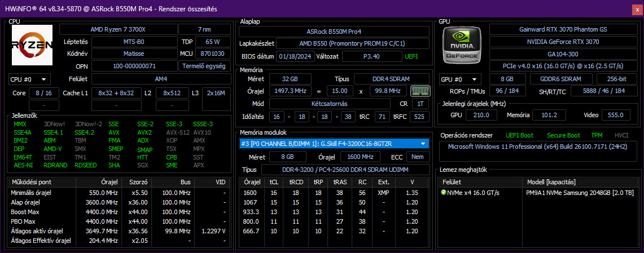Click the OPN value 100-000000071

(x=133, y=66)
